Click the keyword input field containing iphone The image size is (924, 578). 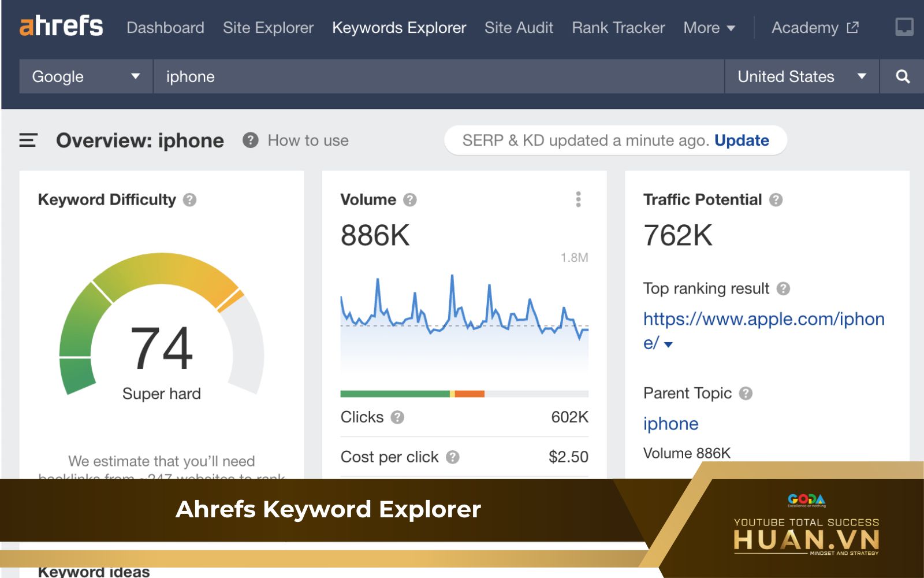point(439,76)
